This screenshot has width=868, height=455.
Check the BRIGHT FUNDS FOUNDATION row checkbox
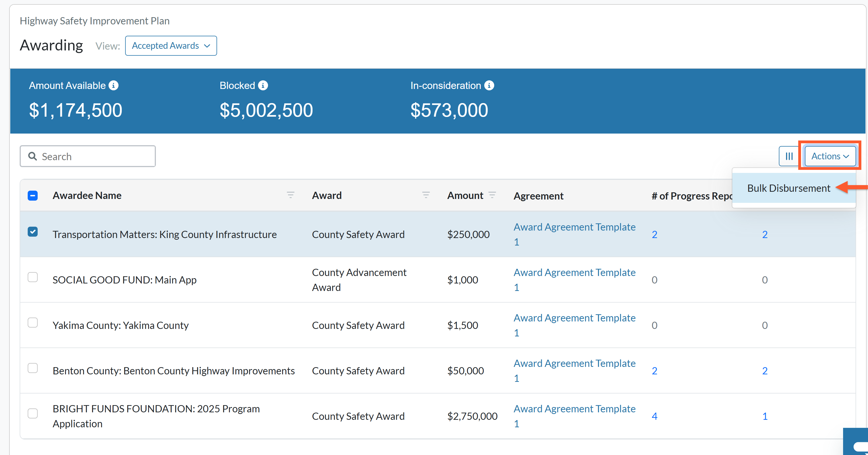[33, 413]
